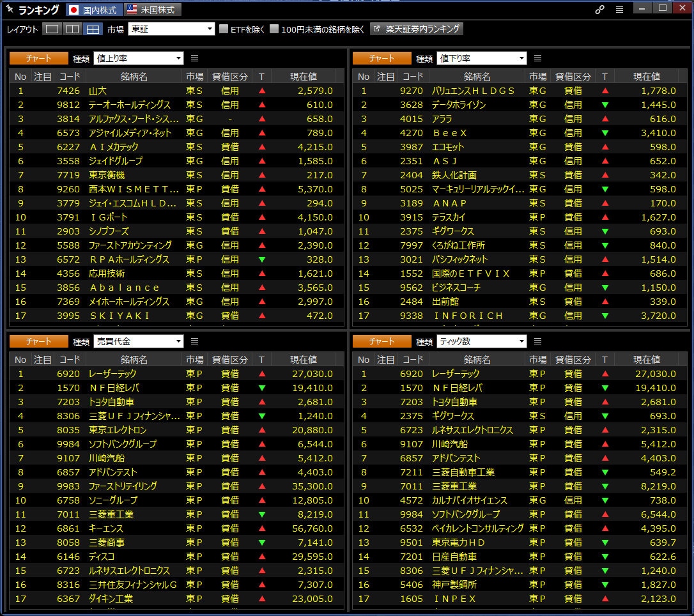Open list menu icon beside 値下り率 dropdown
Screen dimensions: 694x616
pyautogui.click(x=538, y=58)
